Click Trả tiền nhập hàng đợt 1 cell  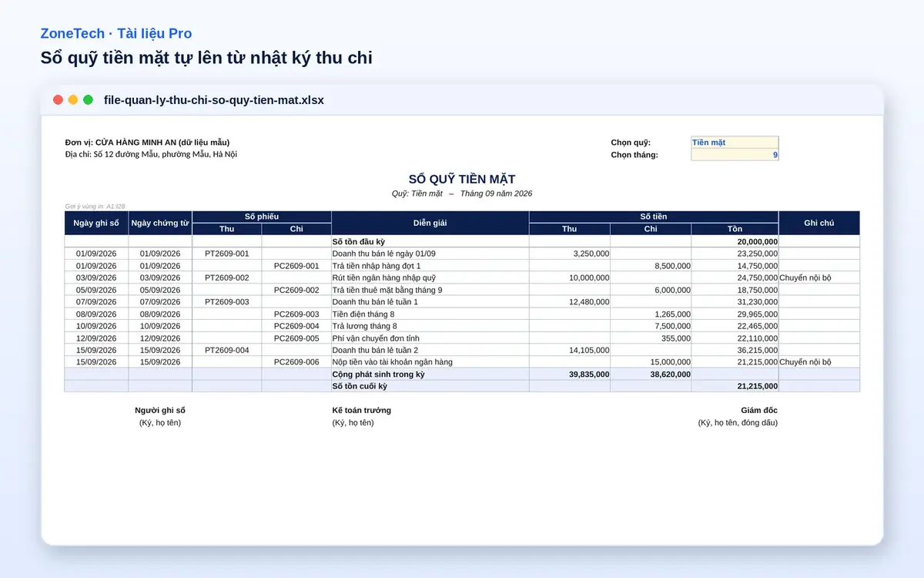(x=430, y=266)
